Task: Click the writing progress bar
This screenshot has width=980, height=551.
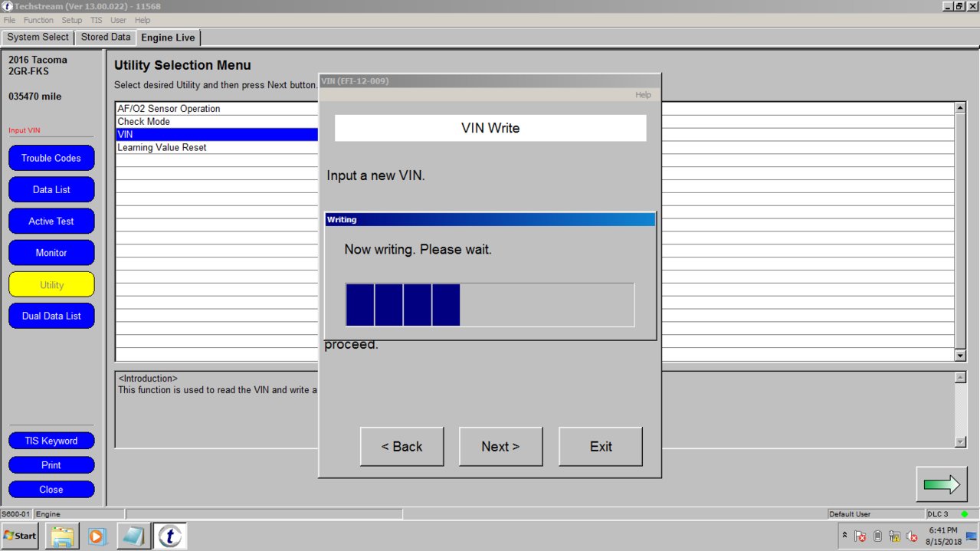Action: point(490,305)
